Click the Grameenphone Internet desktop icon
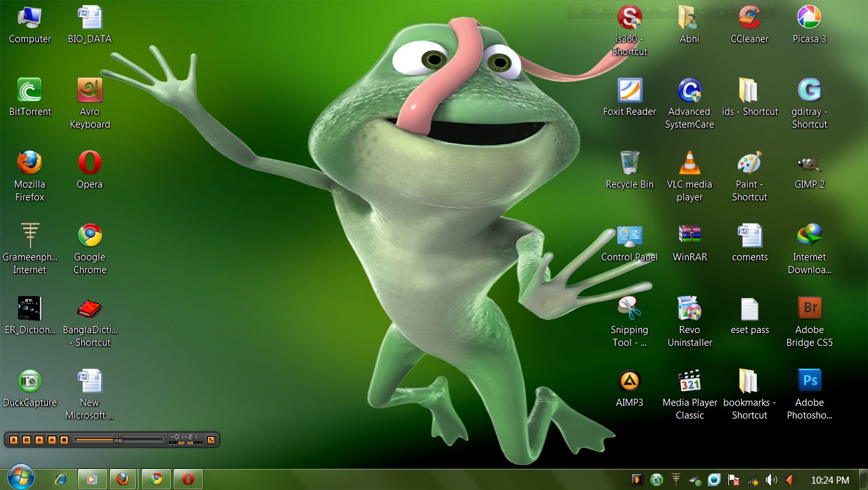 click(x=29, y=249)
